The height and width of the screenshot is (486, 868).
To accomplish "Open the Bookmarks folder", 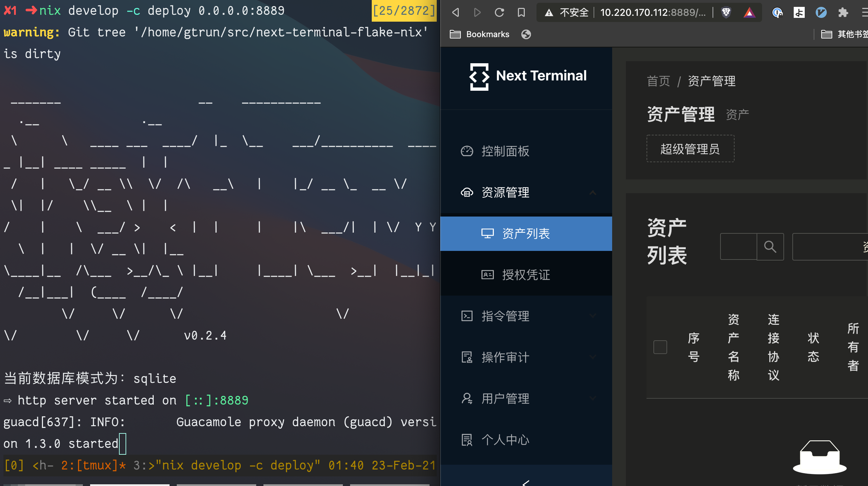I will coord(479,34).
